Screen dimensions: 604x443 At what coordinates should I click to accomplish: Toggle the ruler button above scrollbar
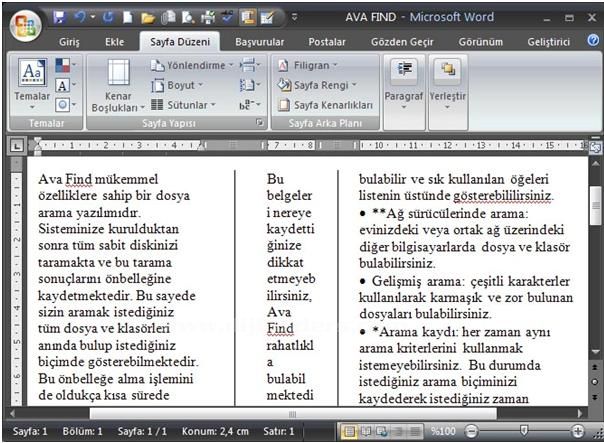point(596,147)
